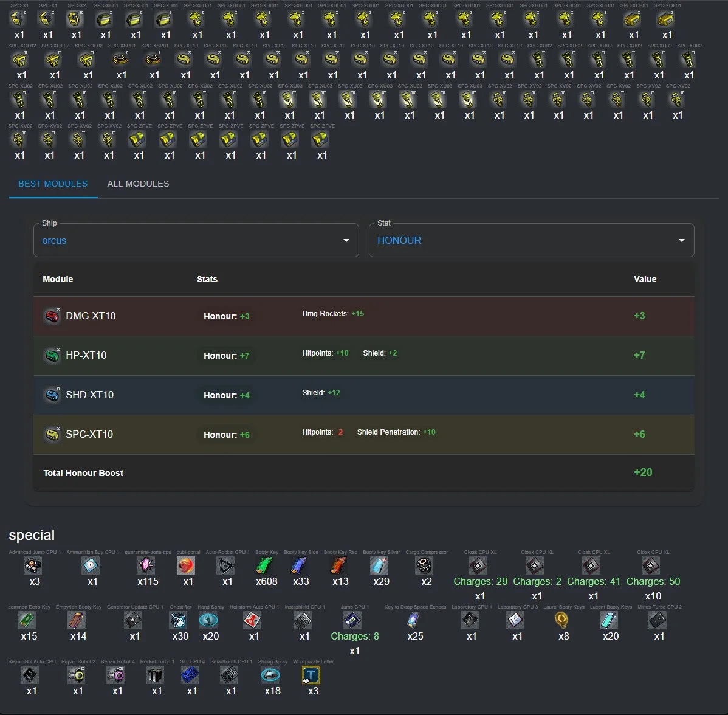Click the SPC-XT10 module row icon
Screen dimensions: 728x715
52,435
